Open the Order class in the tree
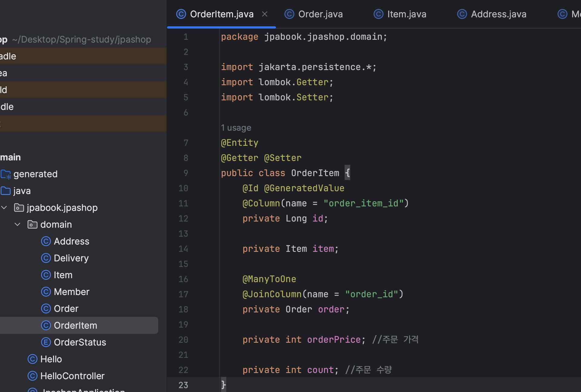581x392 pixels. coord(66,308)
